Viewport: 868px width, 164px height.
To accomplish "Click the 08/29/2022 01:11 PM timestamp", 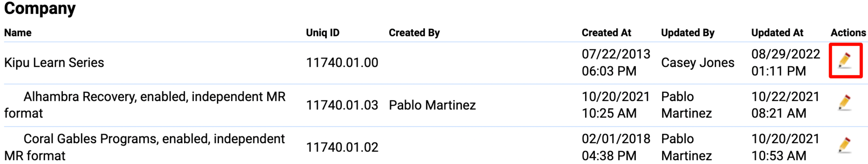I will coord(785,63).
